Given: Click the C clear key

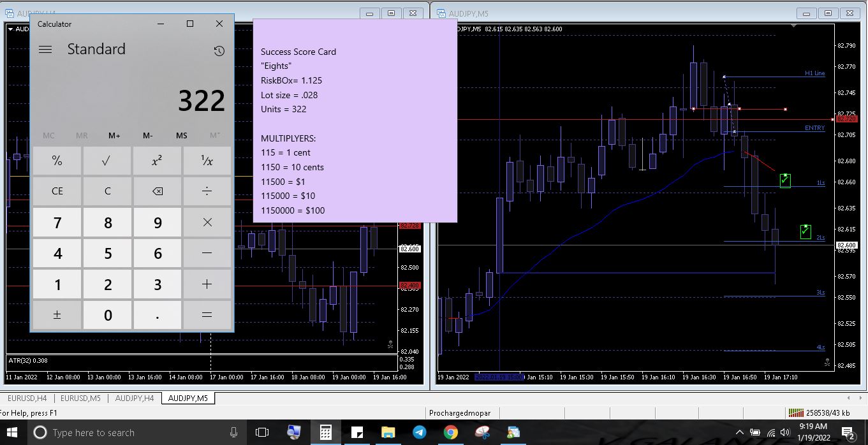Looking at the screenshot, I should (107, 191).
